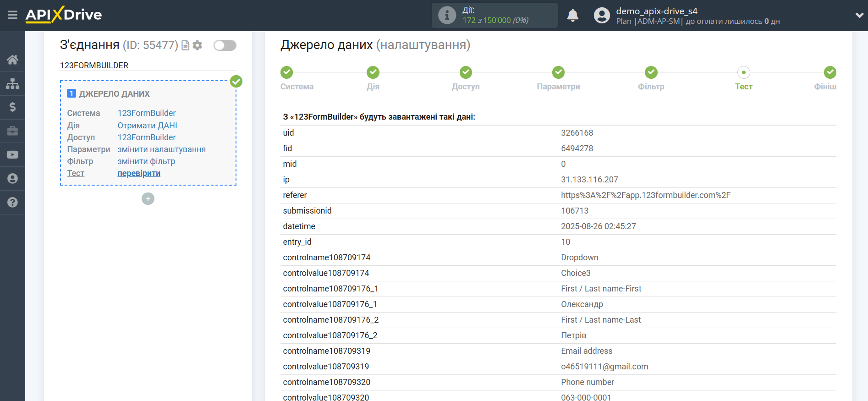Click the ip value 31.133.116.207
The image size is (868, 401).
coord(589,180)
